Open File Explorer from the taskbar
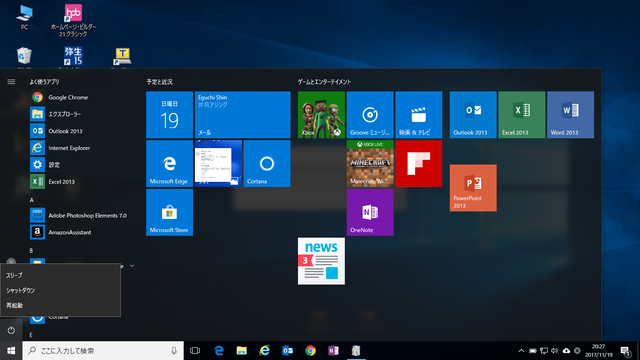640x360 pixels. (242, 351)
